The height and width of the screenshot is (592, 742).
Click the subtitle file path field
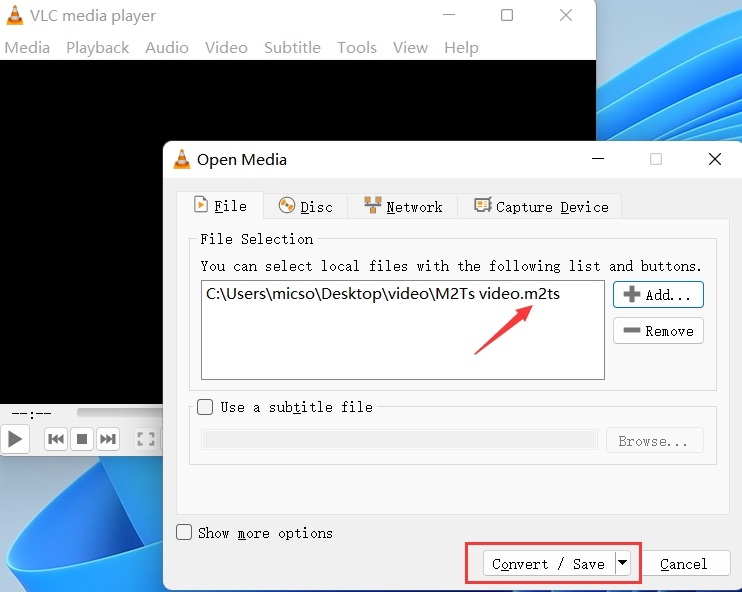pos(399,440)
